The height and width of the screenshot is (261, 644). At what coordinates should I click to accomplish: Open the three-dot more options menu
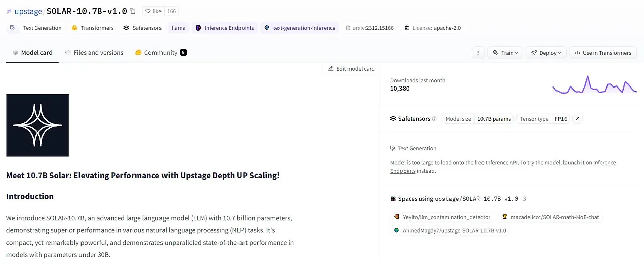[x=478, y=53]
